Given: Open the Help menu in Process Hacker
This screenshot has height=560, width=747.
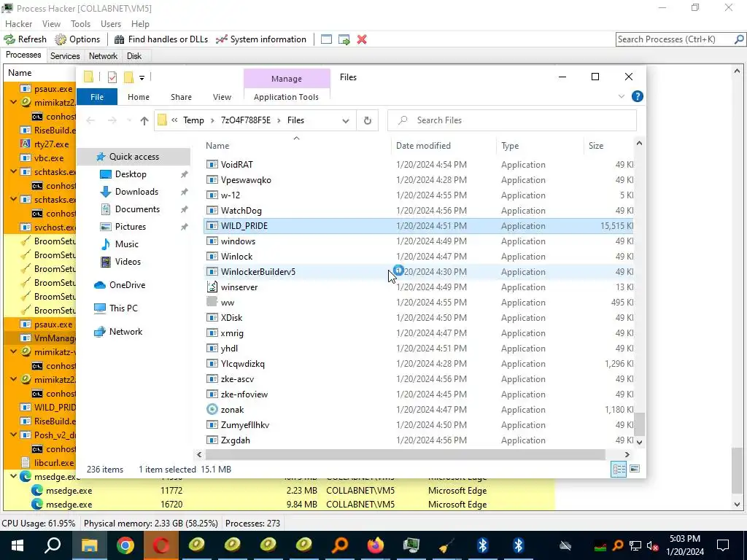Looking at the screenshot, I should click(x=140, y=24).
